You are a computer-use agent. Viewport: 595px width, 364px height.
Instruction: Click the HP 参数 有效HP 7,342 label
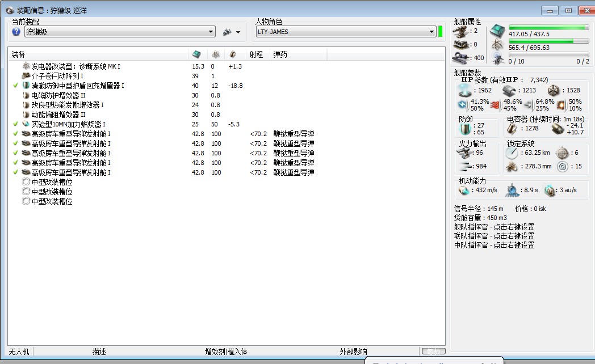504,79
